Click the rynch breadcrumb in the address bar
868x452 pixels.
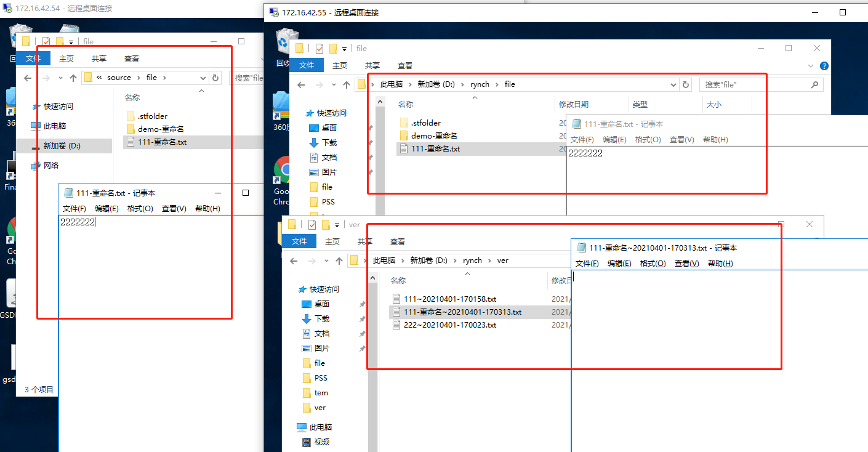click(480, 84)
